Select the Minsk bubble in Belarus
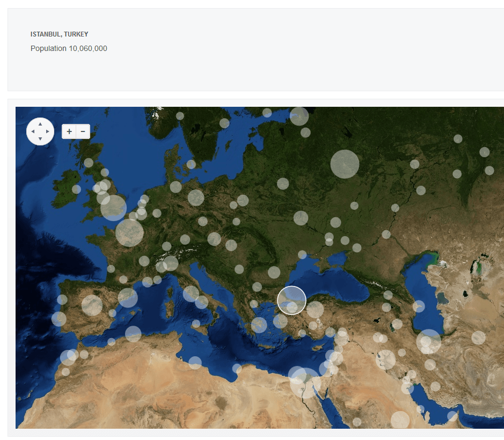Image resolution: width=504 pixels, height=440 pixels. tap(283, 184)
